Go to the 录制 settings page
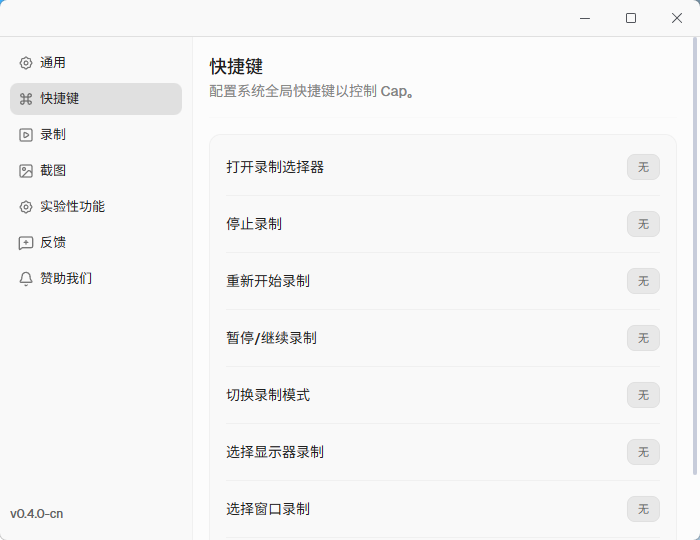The width and height of the screenshot is (700, 540). tap(96, 135)
